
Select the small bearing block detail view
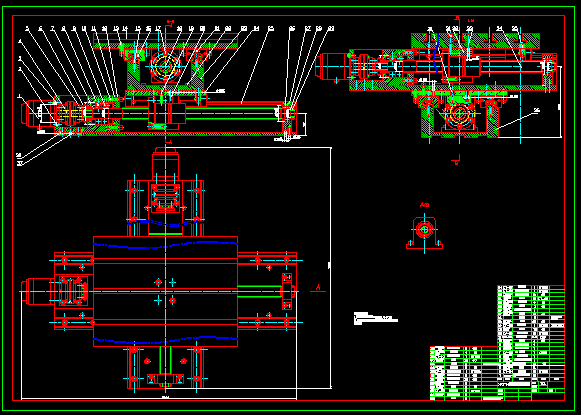tap(424, 232)
